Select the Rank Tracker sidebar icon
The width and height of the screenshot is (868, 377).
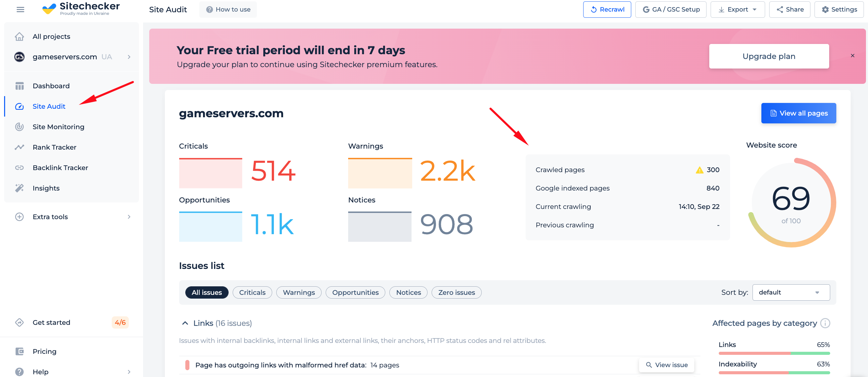point(19,147)
